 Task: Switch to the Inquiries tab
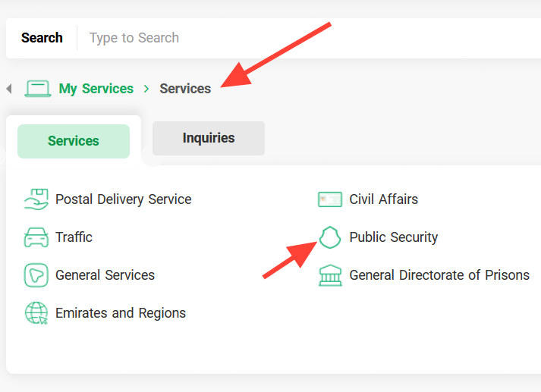[x=209, y=138]
